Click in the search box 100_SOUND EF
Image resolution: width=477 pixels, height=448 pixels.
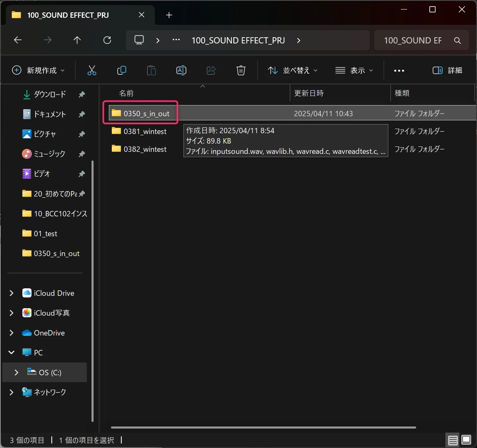click(413, 41)
